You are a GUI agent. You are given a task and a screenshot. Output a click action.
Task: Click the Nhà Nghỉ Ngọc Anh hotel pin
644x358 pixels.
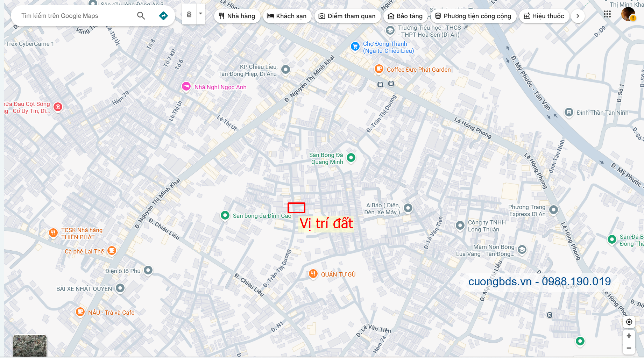(x=186, y=86)
